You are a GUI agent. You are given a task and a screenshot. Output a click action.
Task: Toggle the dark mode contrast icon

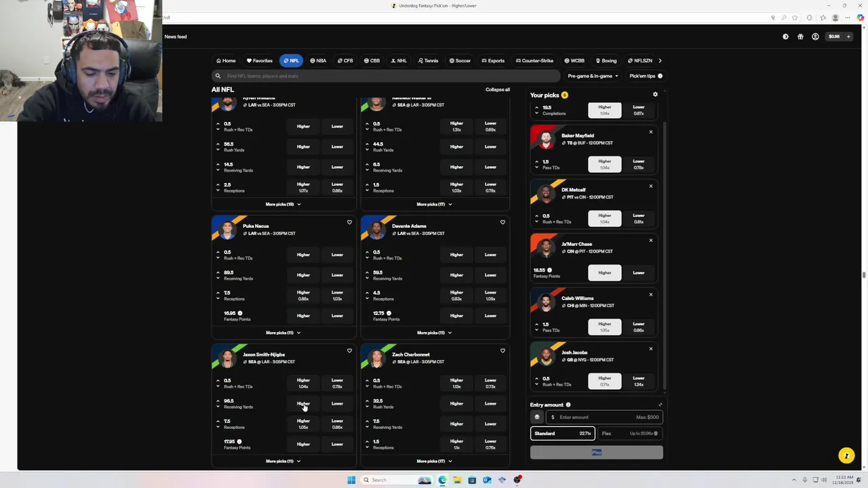tap(785, 37)
